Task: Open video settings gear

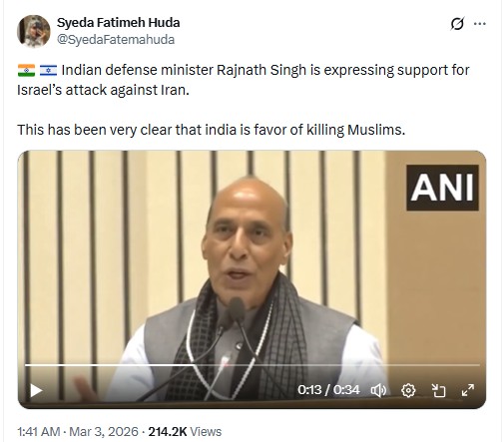Action: tap(408, 390)
